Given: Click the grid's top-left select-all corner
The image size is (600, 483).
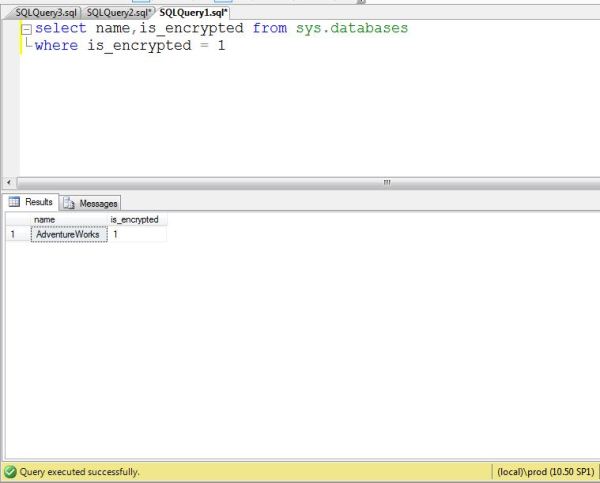Looking at the screenshot, I should coord(13,219).
